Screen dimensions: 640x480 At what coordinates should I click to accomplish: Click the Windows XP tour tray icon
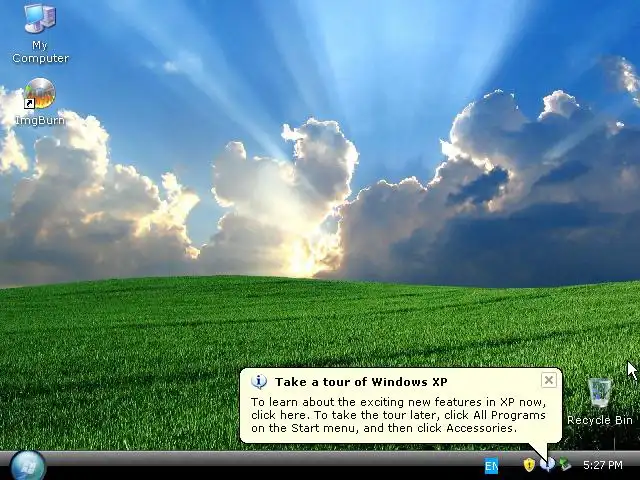click(x=547, y=464)
